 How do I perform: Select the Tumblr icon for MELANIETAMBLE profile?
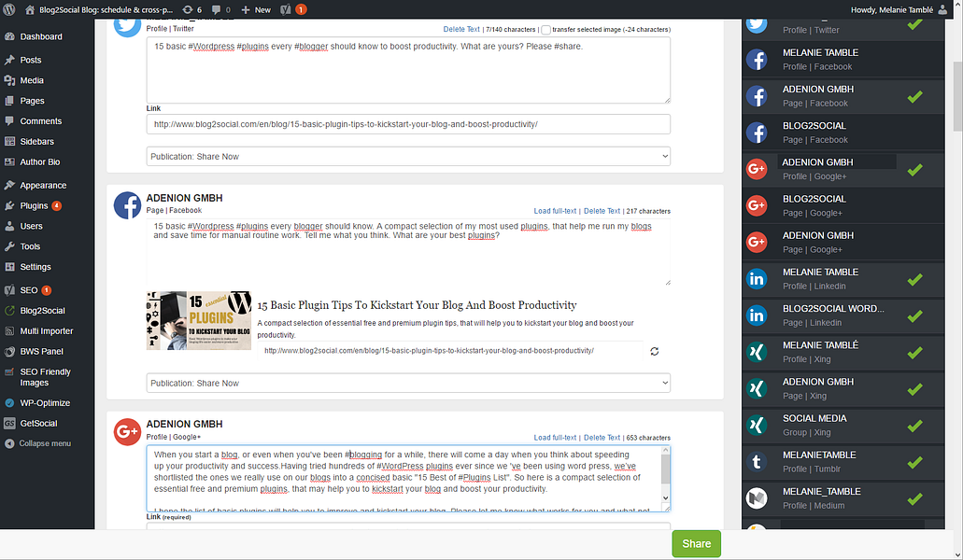click(757, 461)
